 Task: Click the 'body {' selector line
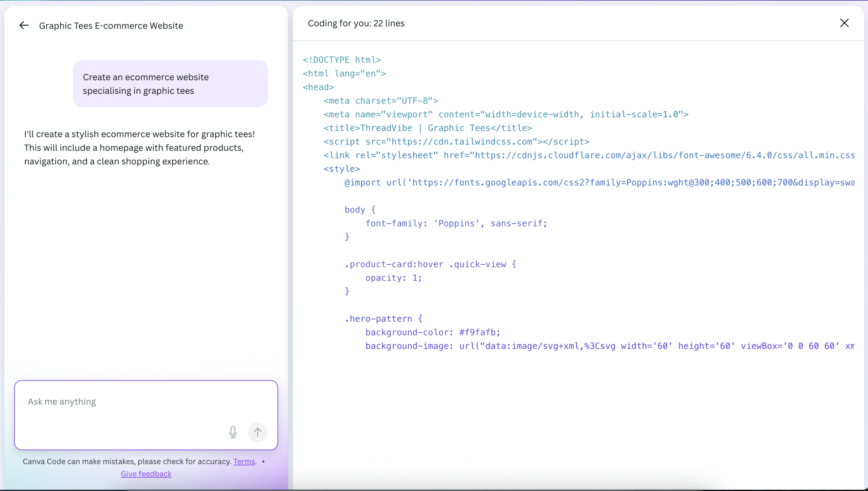pos(360,210)
